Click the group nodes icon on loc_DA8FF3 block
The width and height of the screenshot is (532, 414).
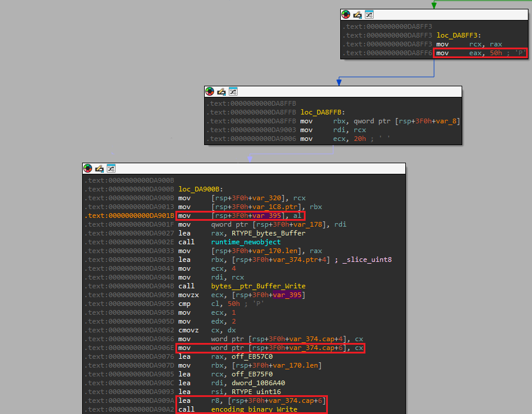(369, 15)
